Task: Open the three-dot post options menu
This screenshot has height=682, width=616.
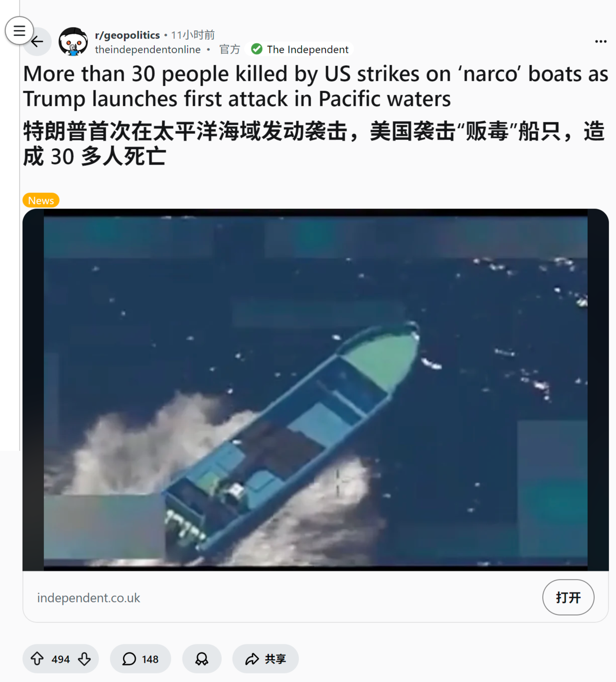Action: pos(600,41)
